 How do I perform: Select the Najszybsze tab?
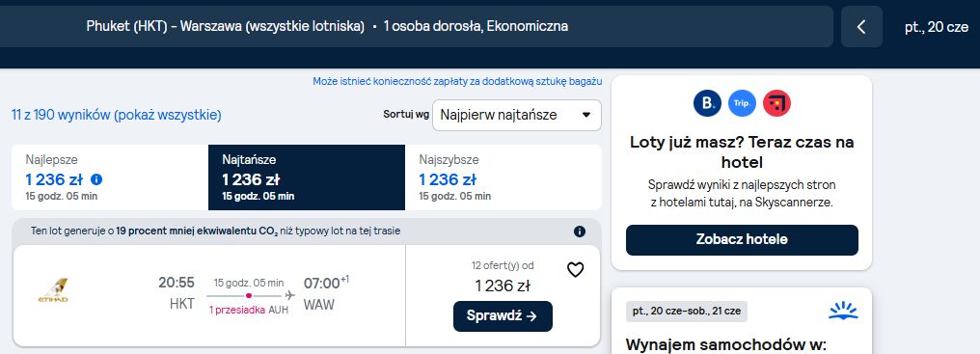point(504,177)
